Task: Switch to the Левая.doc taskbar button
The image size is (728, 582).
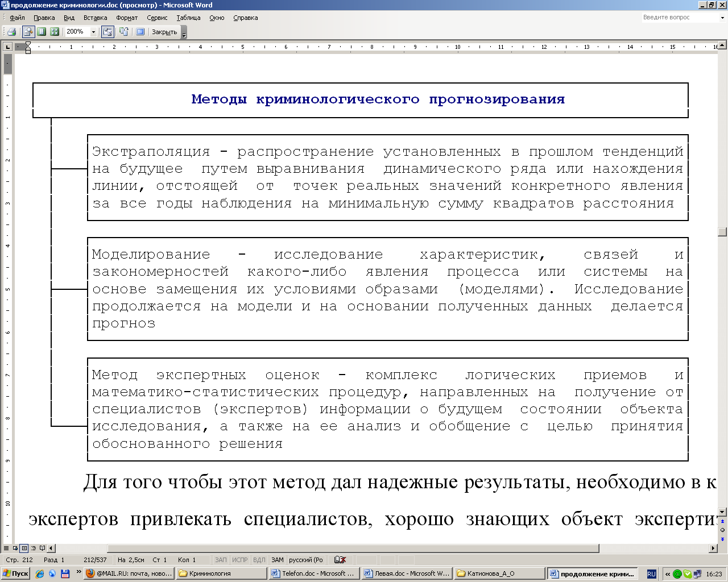Action: tap(408, 573)
